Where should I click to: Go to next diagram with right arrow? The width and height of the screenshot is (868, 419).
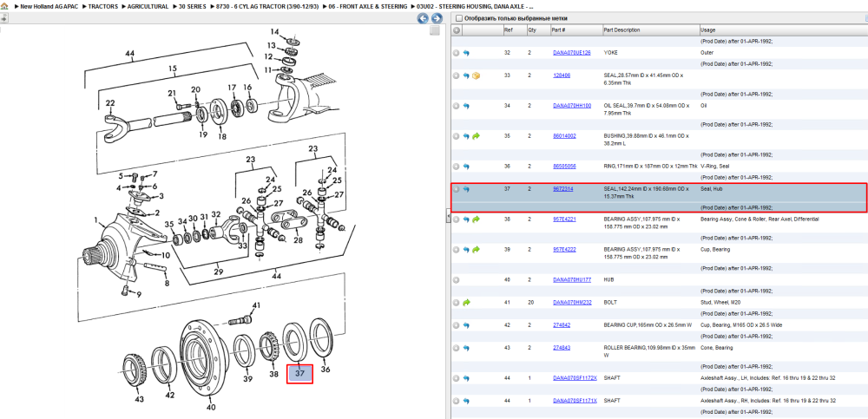pos(437,18)
